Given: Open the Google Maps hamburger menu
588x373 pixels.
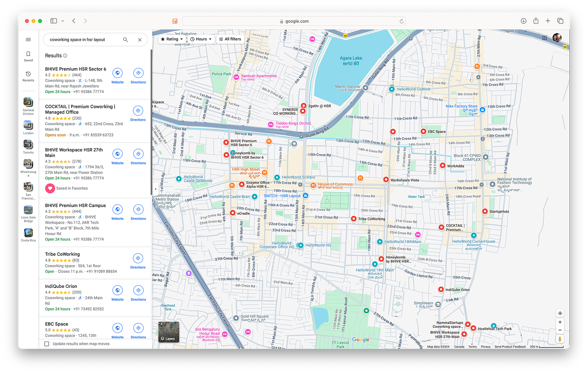Looking at the screenshot, I should (28, 40).
